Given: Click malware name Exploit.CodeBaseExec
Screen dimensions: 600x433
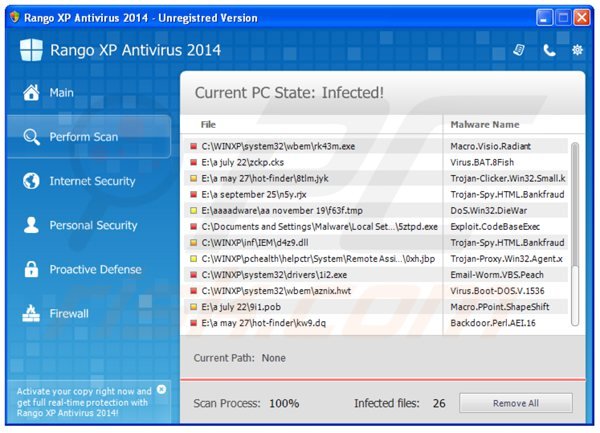Looking at the screenshot, I should click(x=495, y=226).
